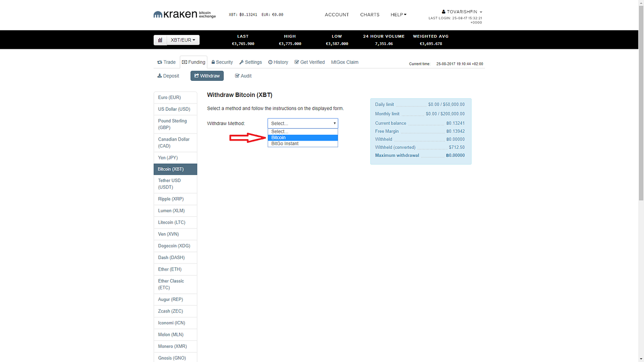Select Ripple (XRP) in the sidebar
The width and height of the screenshot is (644, 362).
pos(175,199)
